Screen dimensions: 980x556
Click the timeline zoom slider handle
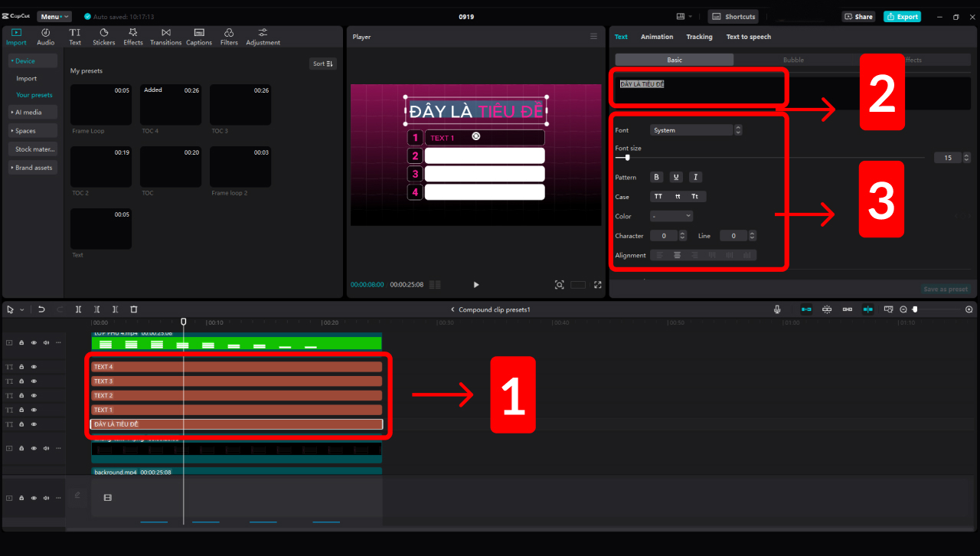(915, 309)
